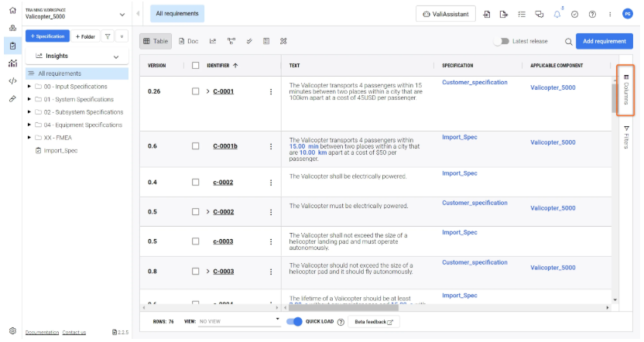Click the export icon in top bar
644x342 pixels.
pos(504,14)
